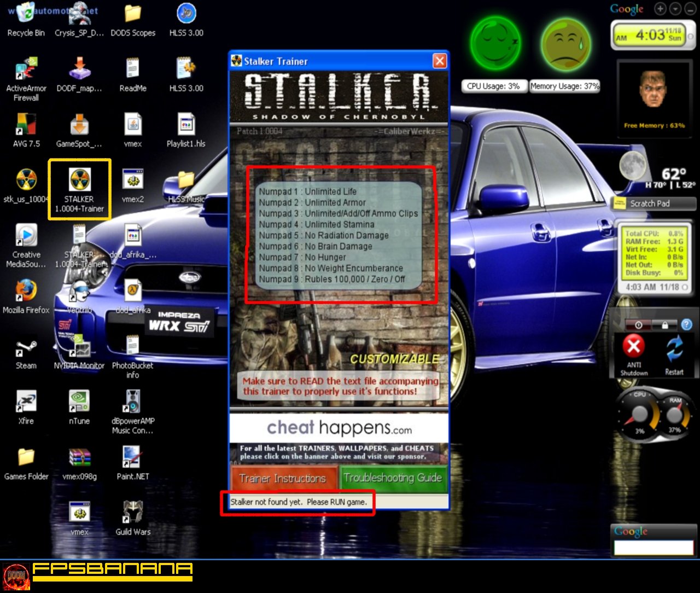Click the CPU gauge dial showing 3%
Screen dimensions: 700x593
pos(639,414)
